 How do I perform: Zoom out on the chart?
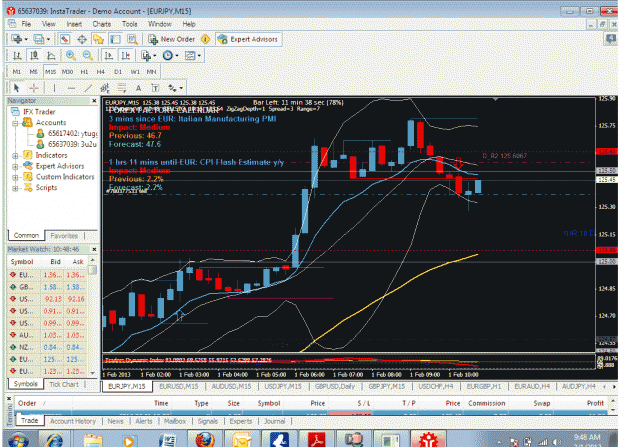point(88,55)
